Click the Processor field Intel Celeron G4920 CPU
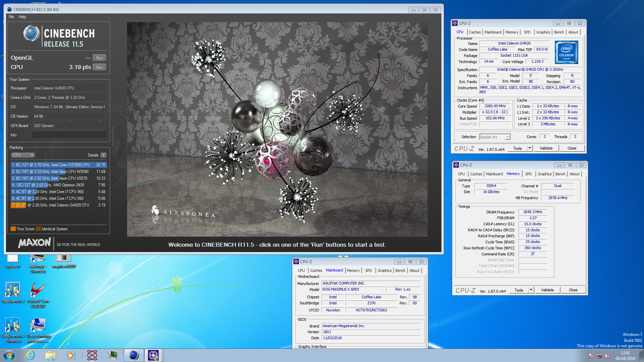 point(69,88)
